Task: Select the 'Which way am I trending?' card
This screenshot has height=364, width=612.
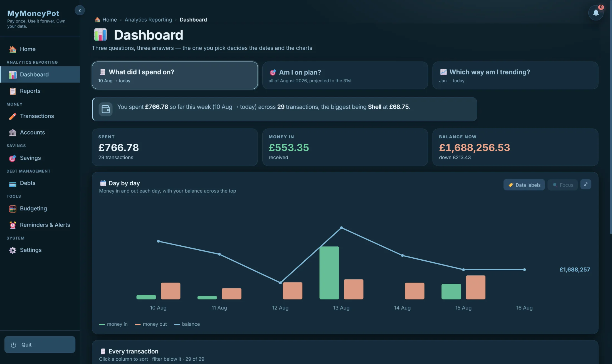Action: (x=515, y=75)
